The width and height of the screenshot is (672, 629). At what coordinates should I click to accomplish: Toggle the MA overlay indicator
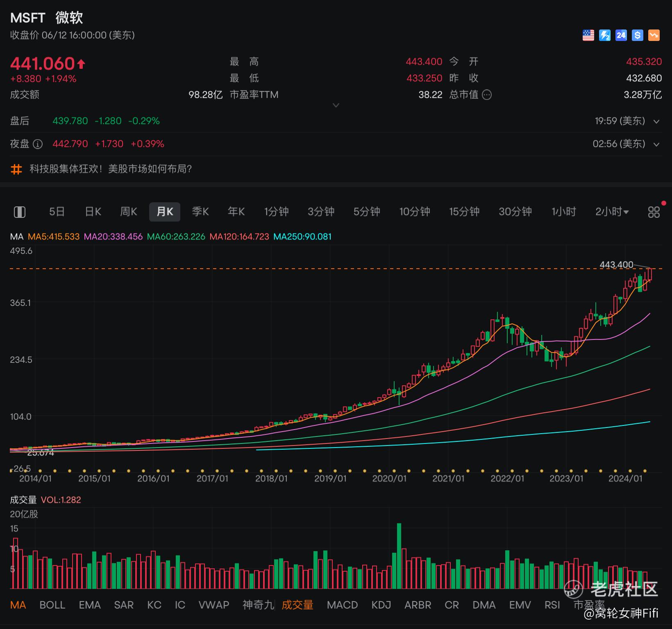click(18, 605)
